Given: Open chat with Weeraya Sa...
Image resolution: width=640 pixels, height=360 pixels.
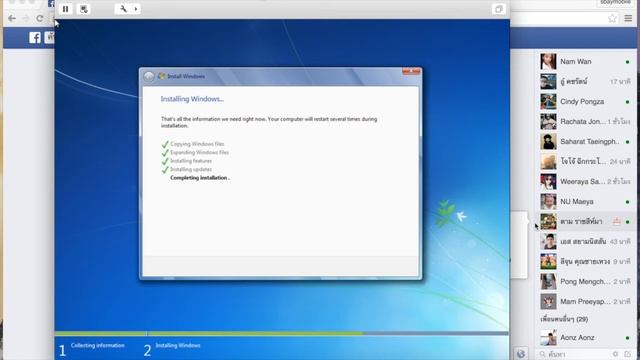Looking at the screenshot, I should (x=585, y=182).
